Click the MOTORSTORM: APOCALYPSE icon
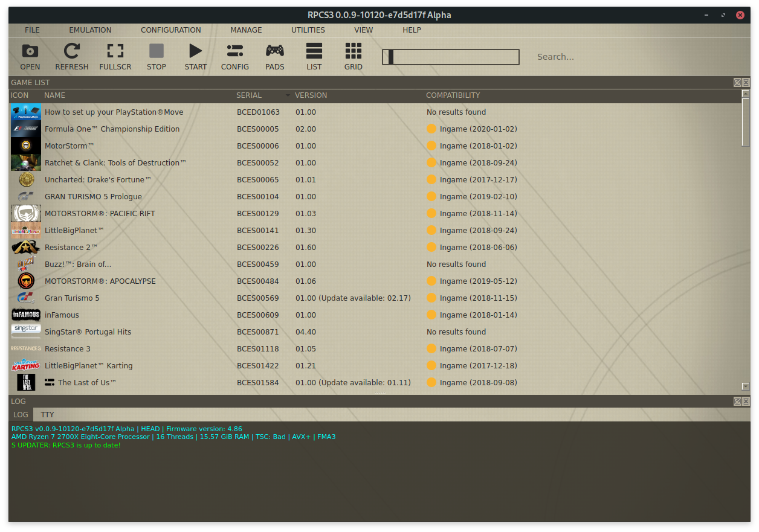Viewport: 759px width, 532px height. 26,281
